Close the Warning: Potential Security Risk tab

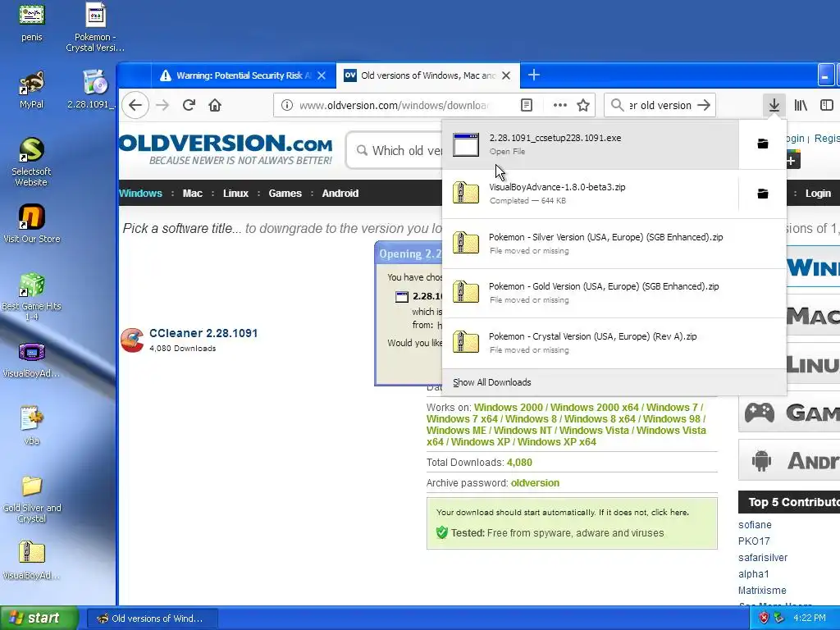point(322,75)
